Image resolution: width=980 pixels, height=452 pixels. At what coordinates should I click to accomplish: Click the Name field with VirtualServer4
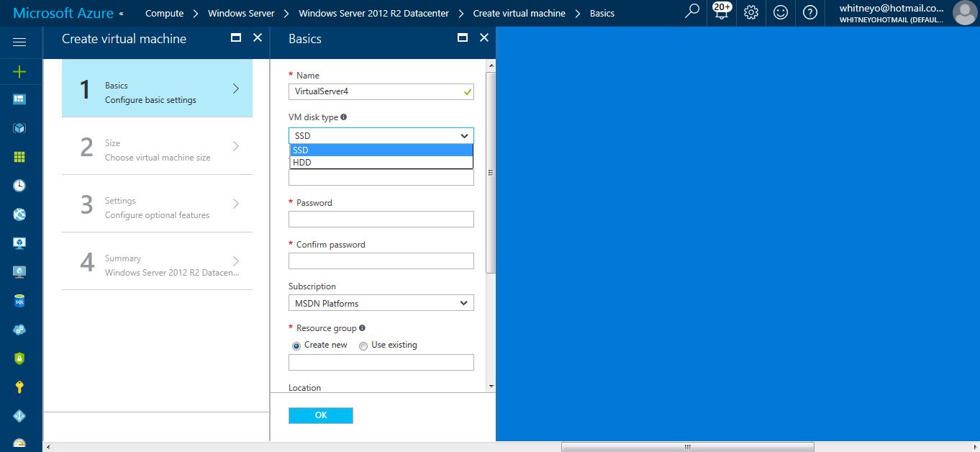(381, 91)
